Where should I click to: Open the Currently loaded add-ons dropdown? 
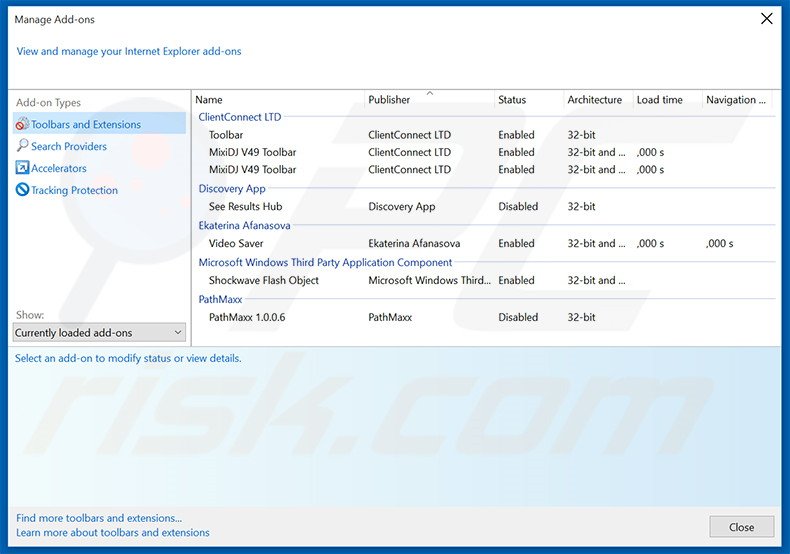tap(99, 333)
